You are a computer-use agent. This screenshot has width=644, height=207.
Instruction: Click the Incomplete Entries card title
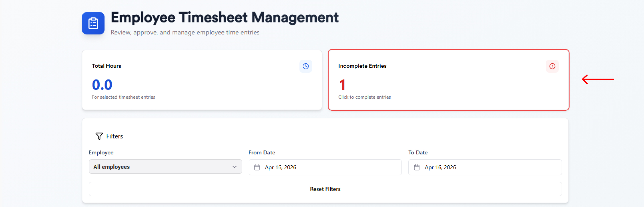[x=362, y=66]
